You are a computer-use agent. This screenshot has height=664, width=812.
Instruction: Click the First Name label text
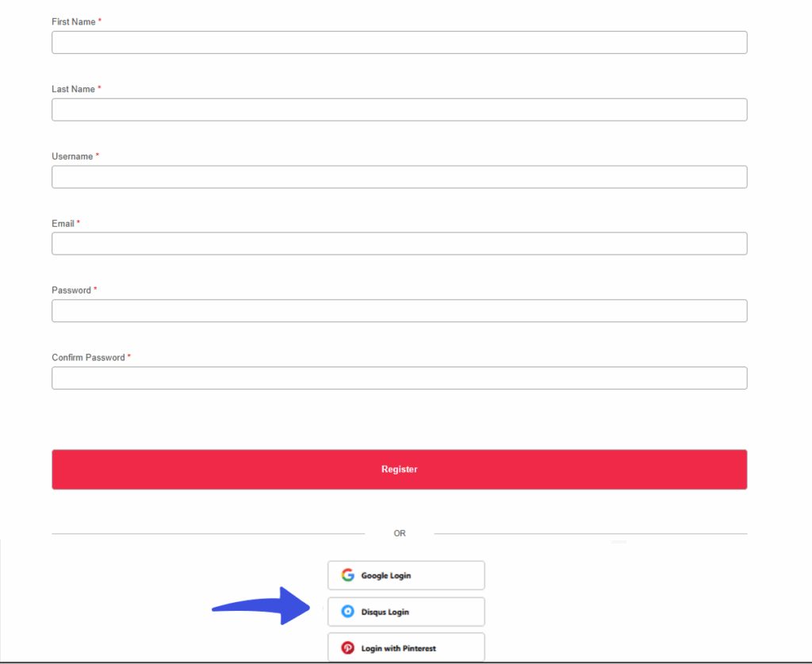(x=74, y=21)
